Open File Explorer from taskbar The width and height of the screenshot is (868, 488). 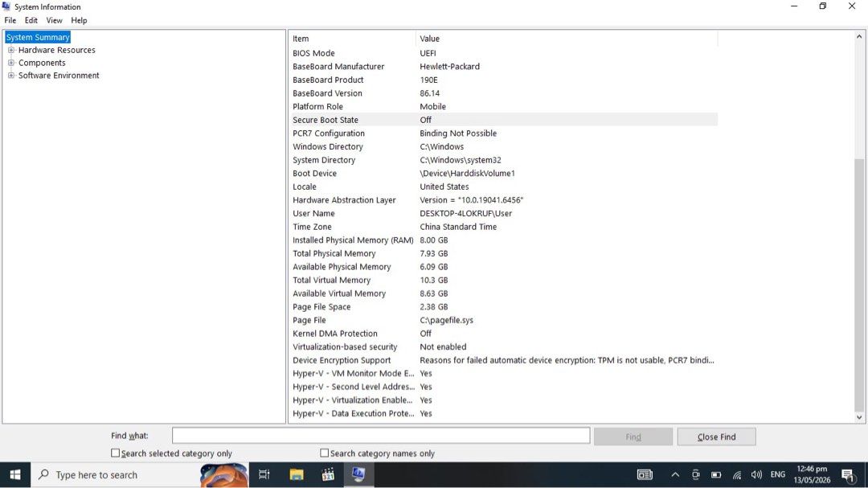point(296,474)
